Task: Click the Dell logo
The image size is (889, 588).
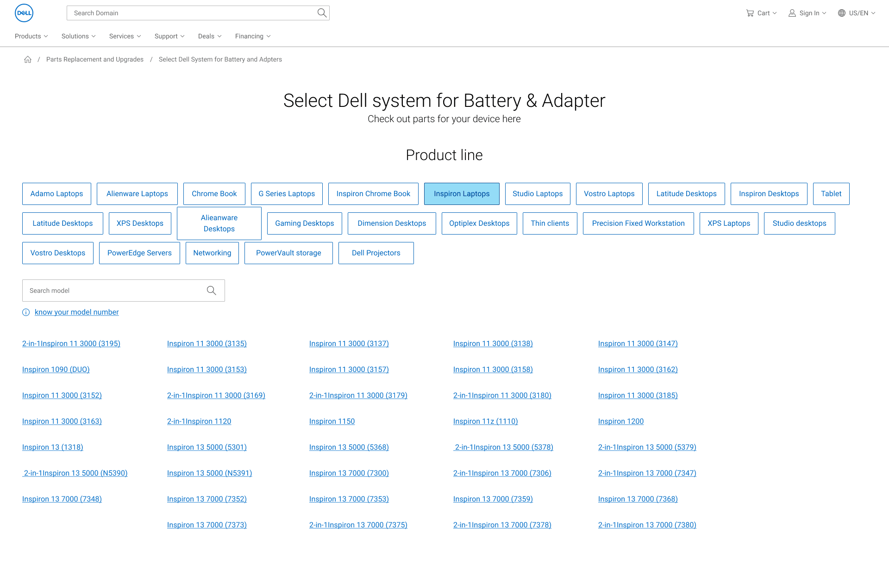Action: click(24, 13)
